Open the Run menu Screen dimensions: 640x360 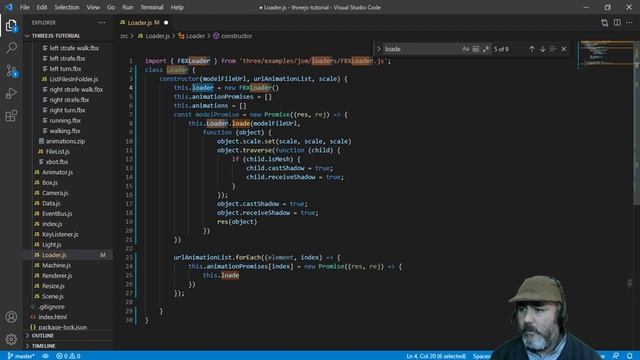128,7
